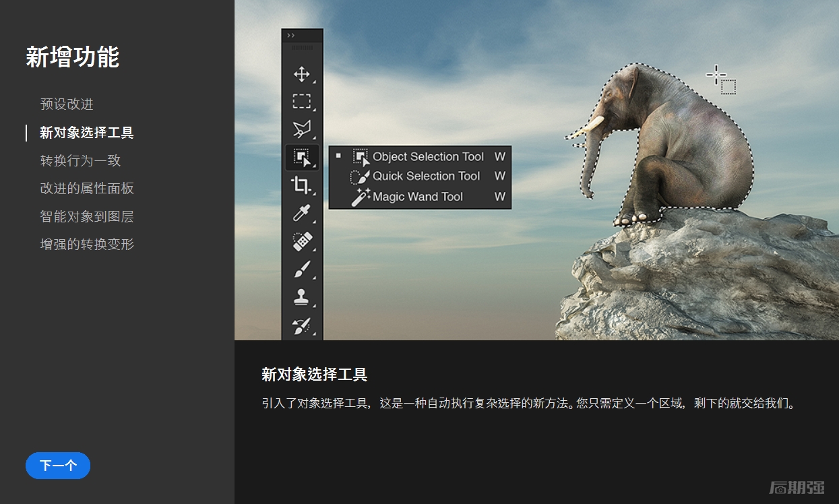Select the Brush tool
The height and width of the screenshot is (504, 839).
(x=301, y=270)
